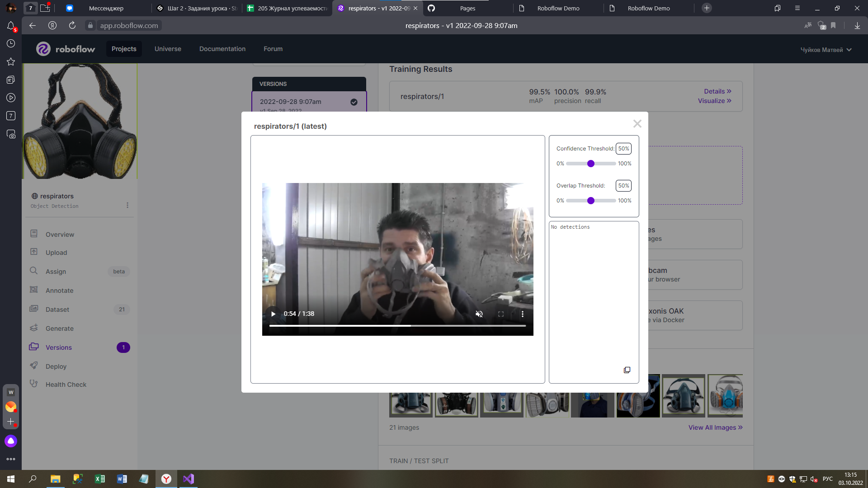Open the Annotate sidebar item
This screenshot has width=868, height=488.
(59, 291)
